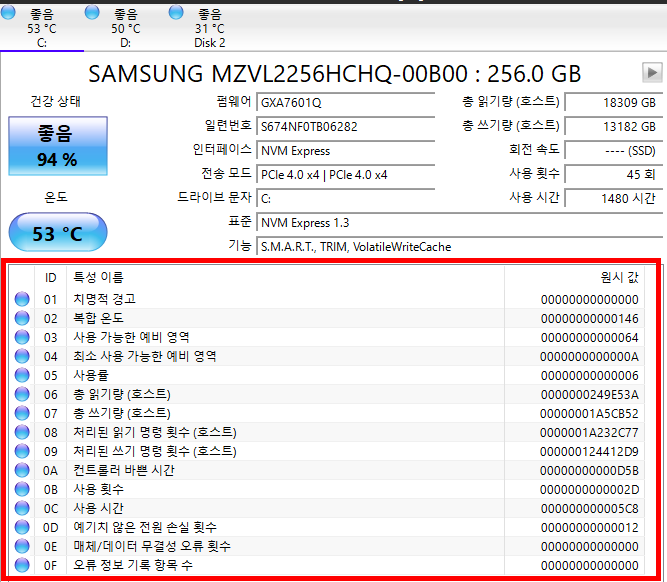Select the attribute row 복합 온도
Screen dimensions: 667x582
coord(326,318)
